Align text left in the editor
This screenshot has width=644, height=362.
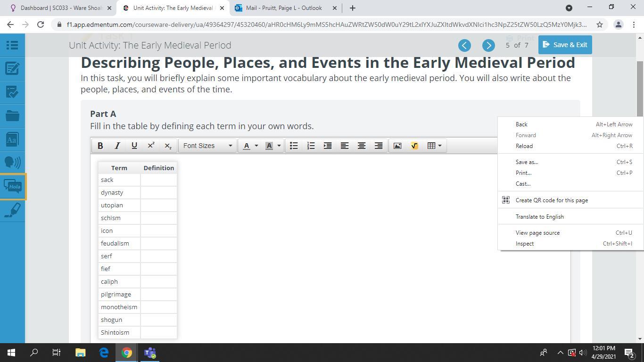(345, 146)
